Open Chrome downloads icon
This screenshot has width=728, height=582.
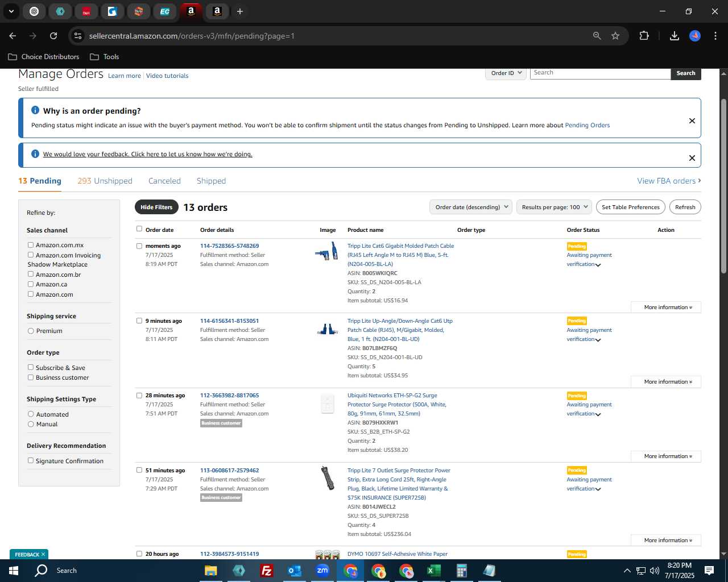coord(674,36)
